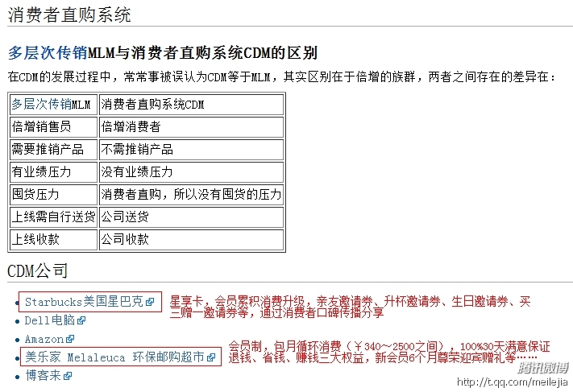Open the Amazon link
This screenshot has width=573, height=392.
click(x=44, y=339)
